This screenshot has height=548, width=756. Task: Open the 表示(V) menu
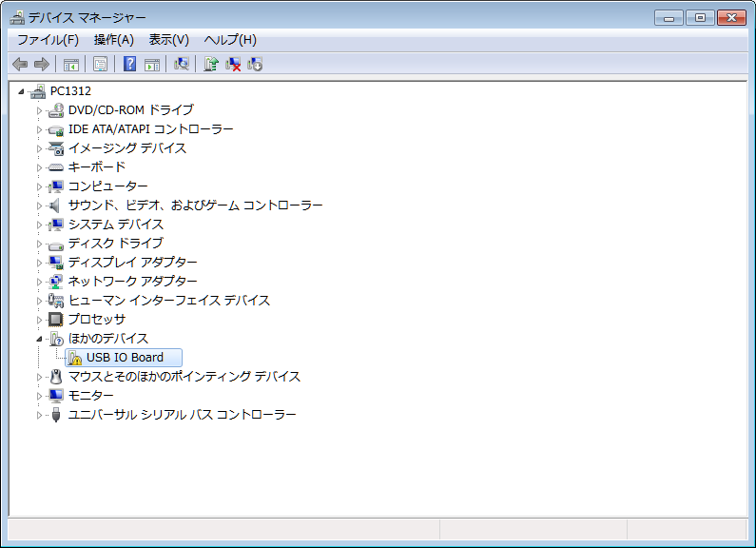(168, 40)
